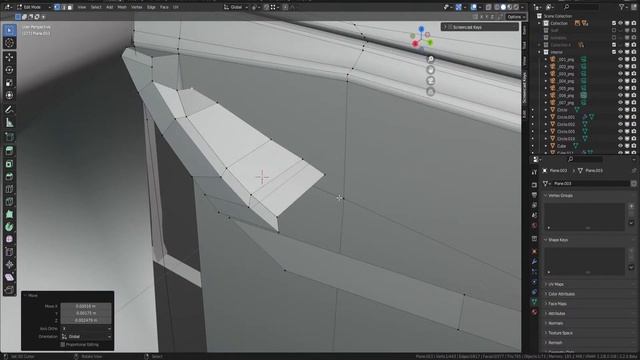Hide the Cube object in outliner

(620, 146)
